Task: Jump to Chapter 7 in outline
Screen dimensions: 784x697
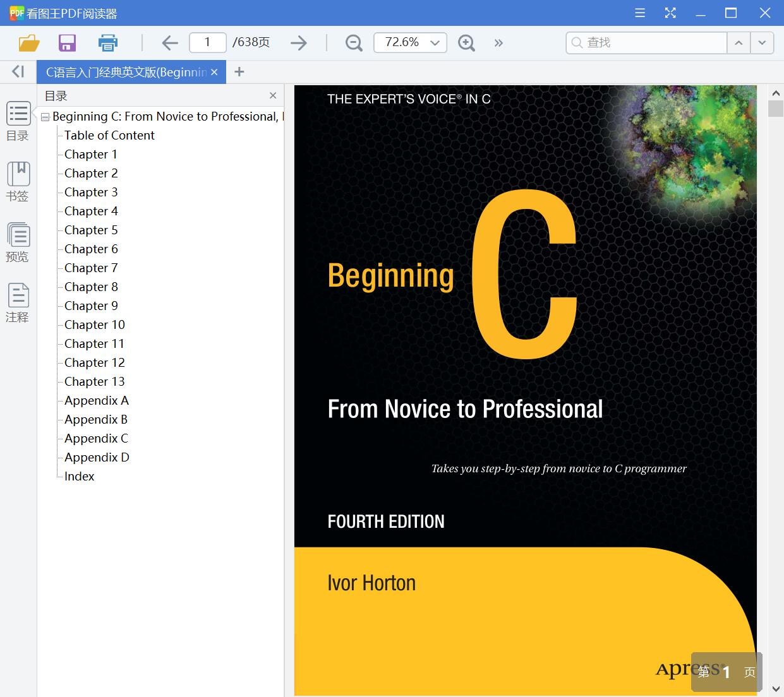Action: pos(91,268)
